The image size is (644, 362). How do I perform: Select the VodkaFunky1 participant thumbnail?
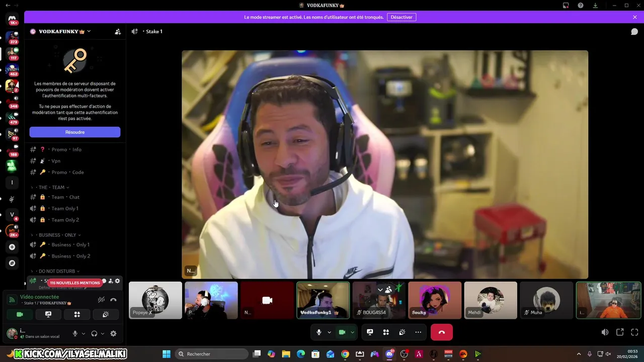(x=323, y=300)
